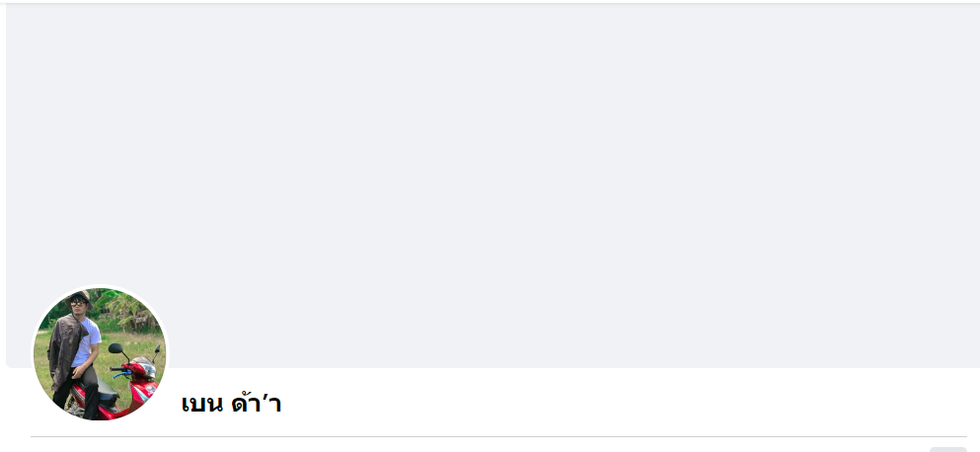Screen dimensions: 980x452
Task: Click the center of the blank cover photo
Action: (x=493, y=186)
